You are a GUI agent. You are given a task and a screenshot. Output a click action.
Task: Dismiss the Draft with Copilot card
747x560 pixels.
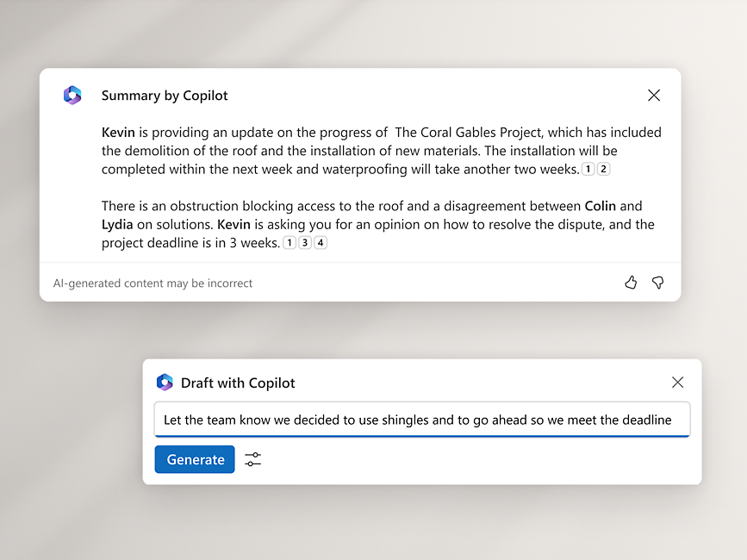[678, 382]
